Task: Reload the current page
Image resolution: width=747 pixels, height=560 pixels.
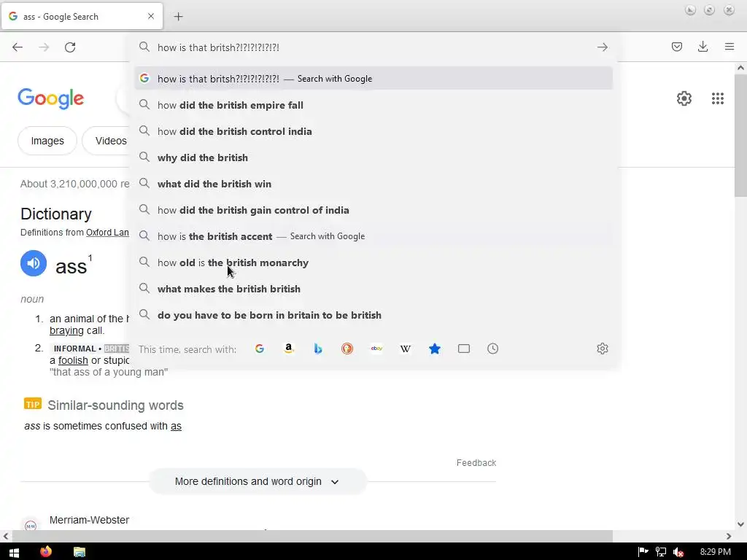Action: coord(70,47)
